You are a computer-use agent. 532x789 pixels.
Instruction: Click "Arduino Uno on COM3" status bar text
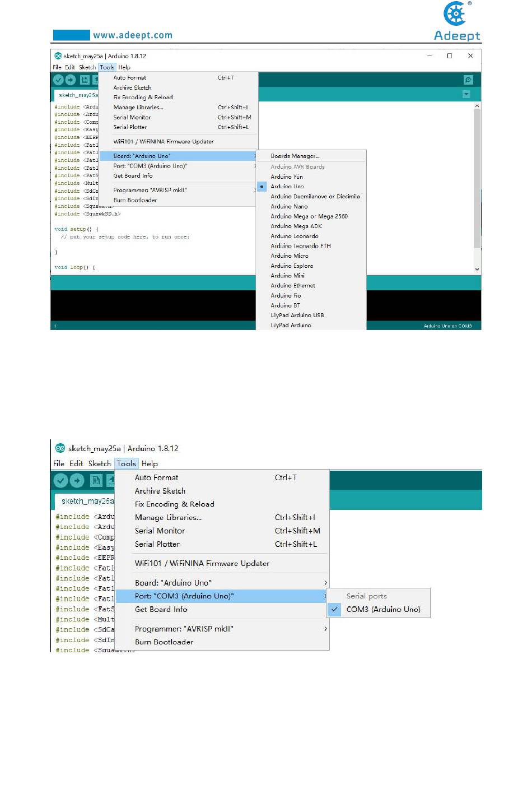[447, 326]
